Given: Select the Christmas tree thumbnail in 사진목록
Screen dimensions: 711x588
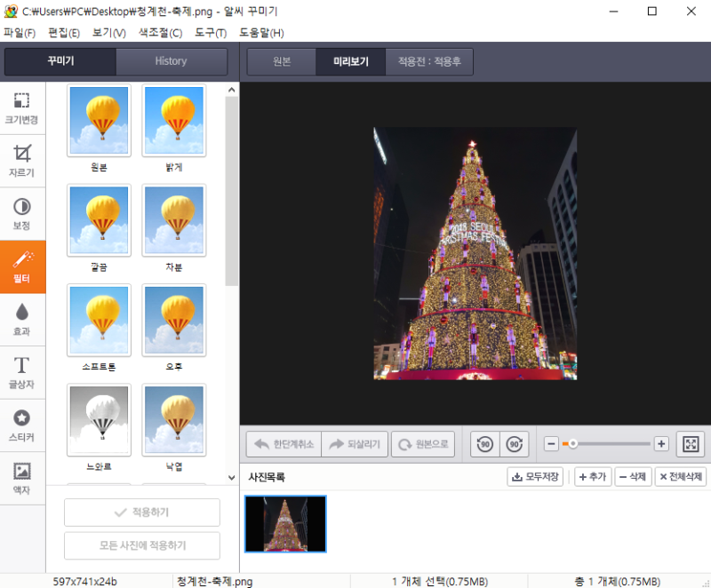Looking at the screenshot, I should click(285, 524).
